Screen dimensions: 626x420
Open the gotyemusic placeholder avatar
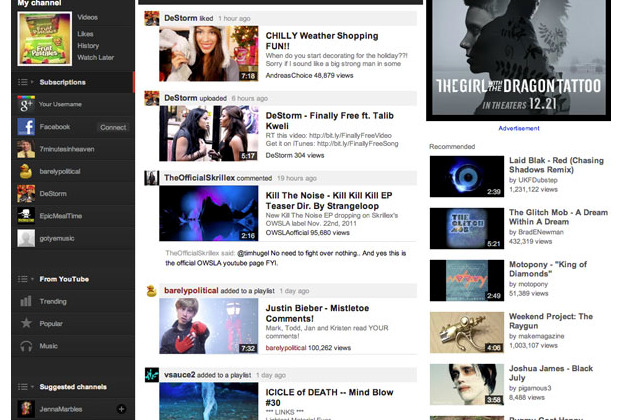point(26,238)
